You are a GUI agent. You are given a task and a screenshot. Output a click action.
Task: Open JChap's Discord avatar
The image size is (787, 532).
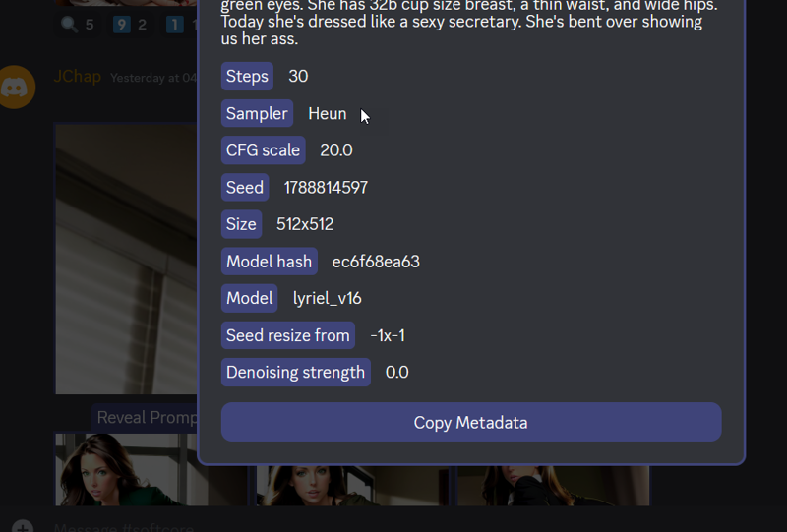point(15,87)
